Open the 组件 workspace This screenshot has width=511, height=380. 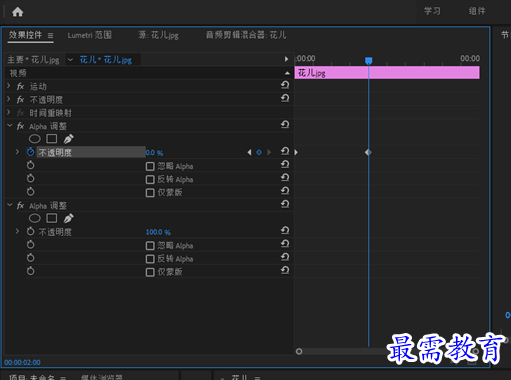[x=477, y=11]
